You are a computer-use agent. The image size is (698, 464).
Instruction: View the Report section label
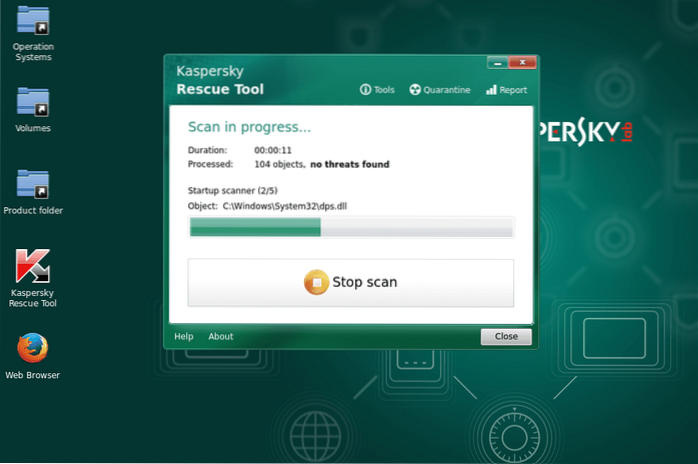coord(513,90)
